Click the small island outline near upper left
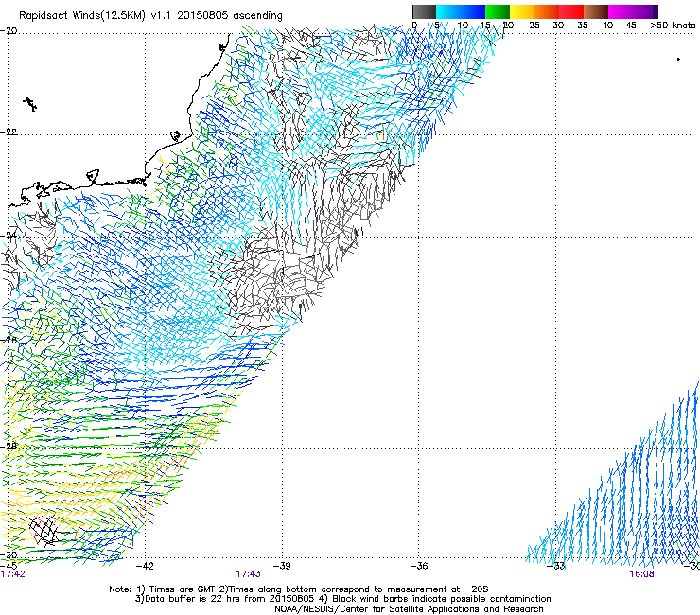 (30, 104)
